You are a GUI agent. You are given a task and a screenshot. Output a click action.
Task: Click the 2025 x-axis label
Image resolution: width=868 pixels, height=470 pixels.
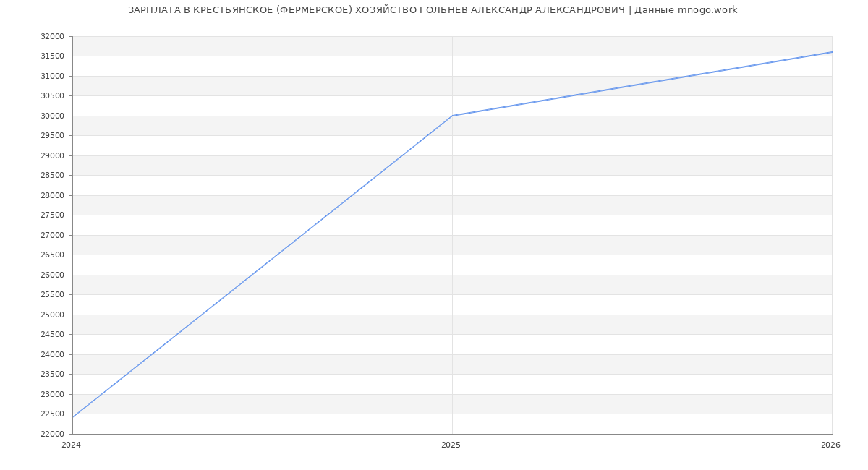tap(451, 445)
